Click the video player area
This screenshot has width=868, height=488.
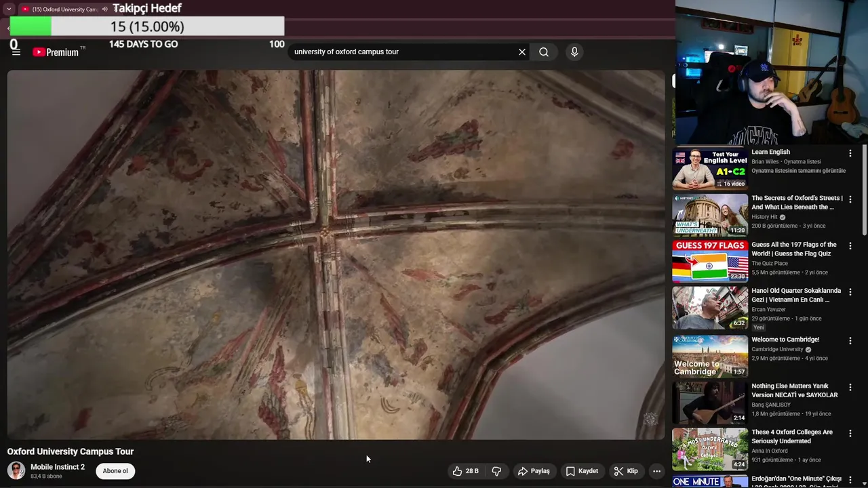click(336, 255)
